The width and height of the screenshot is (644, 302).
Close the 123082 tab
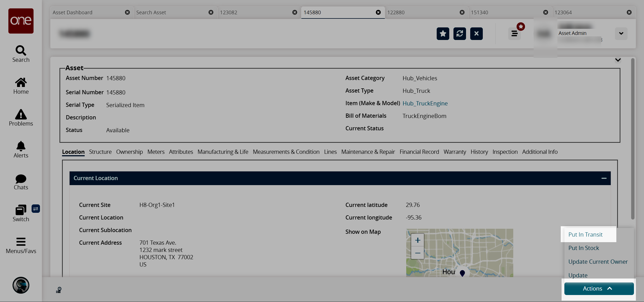coord(294,12)
